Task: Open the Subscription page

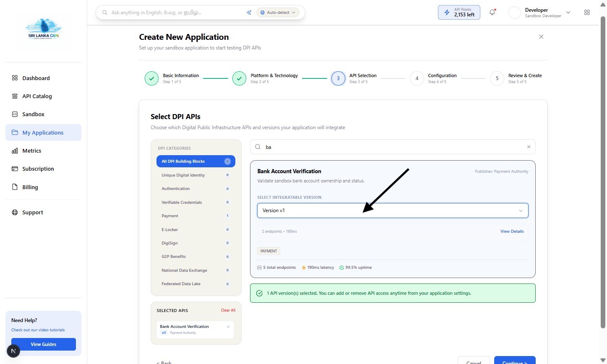Action: pos(43,169)
